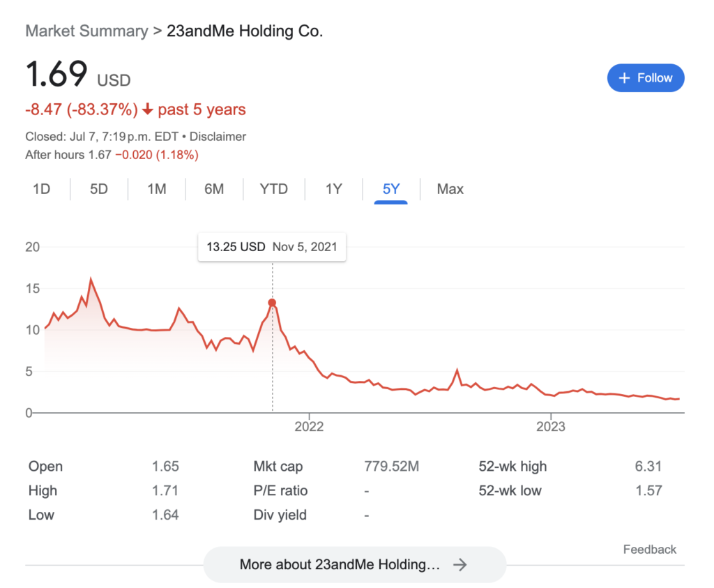Switch to the 1M chart range
Screen dimensions: 714x588
157,189
